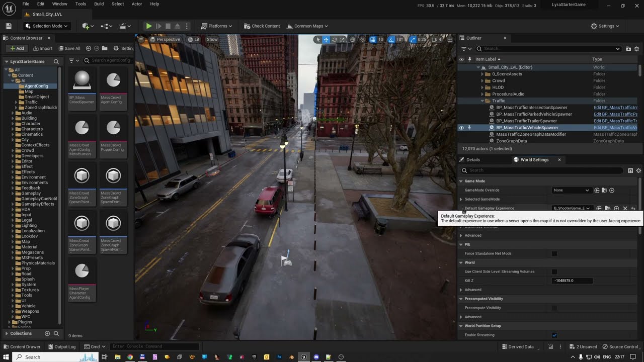The width and height of the screenshot is (644, 362).
Task: Open the Blueprints toolbar icon menu
Action: 106,26
